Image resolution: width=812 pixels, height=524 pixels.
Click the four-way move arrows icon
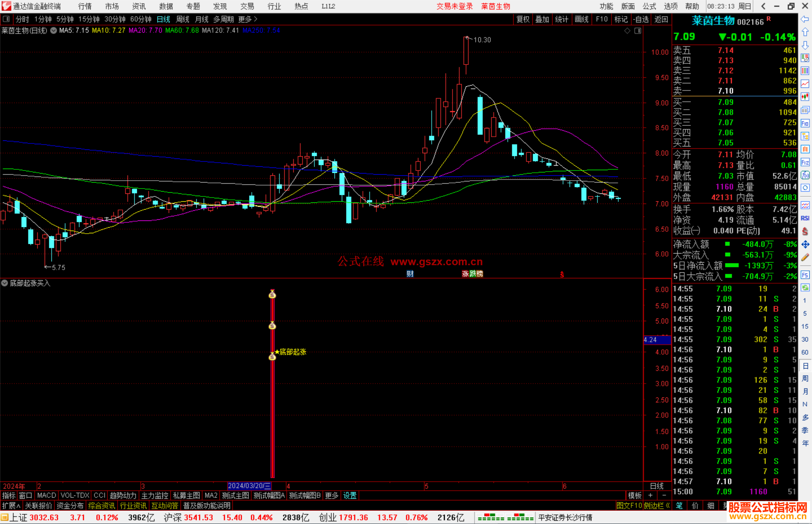pyautogui.click(x=805, y=245)
